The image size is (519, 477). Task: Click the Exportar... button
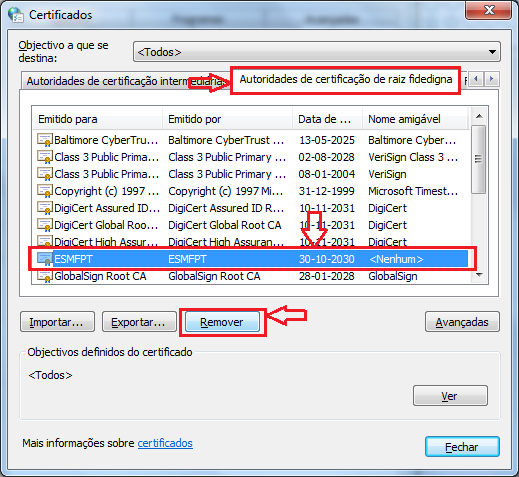pos(139,322)
